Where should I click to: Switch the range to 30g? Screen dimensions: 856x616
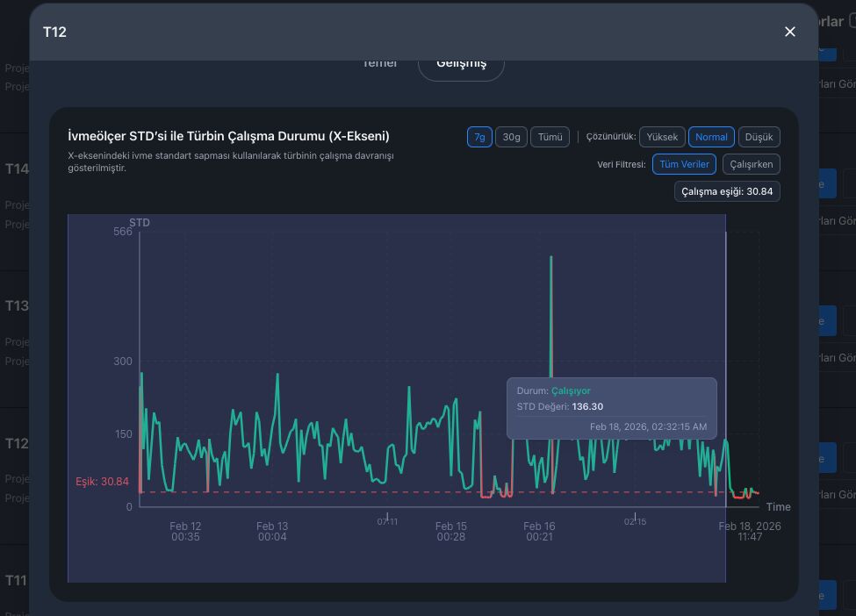pos(511,137)
